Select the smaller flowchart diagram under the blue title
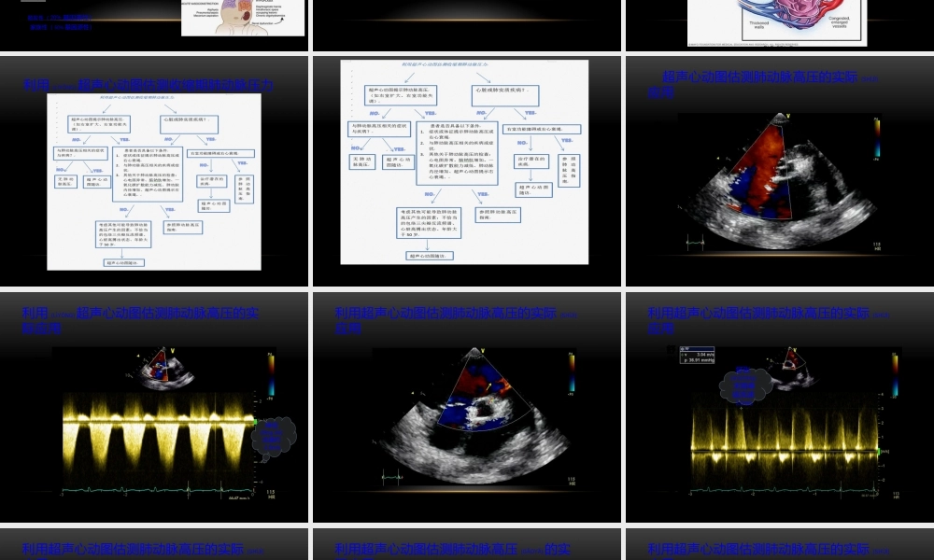The image size is (934, 560). [x=154, y=182]
